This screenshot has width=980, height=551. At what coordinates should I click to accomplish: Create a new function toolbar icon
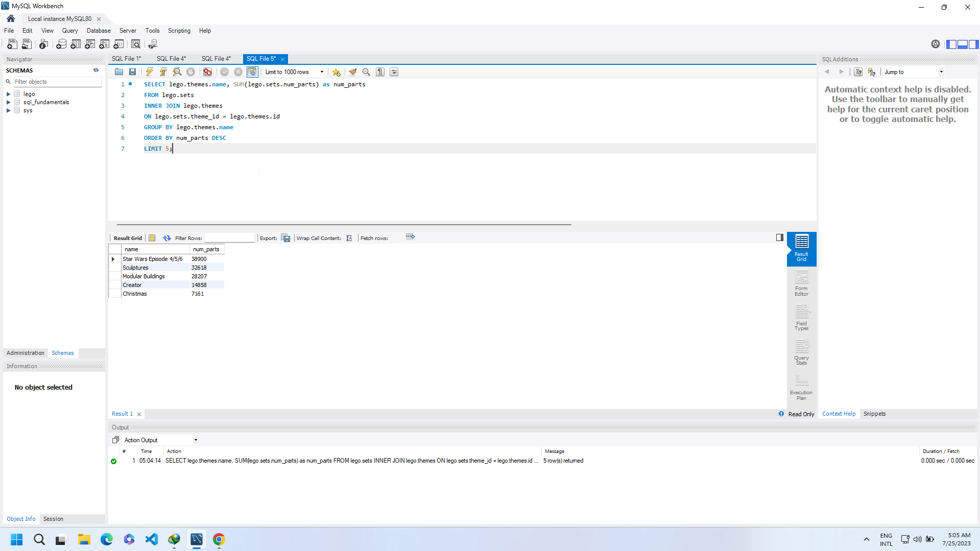point(118,44)
